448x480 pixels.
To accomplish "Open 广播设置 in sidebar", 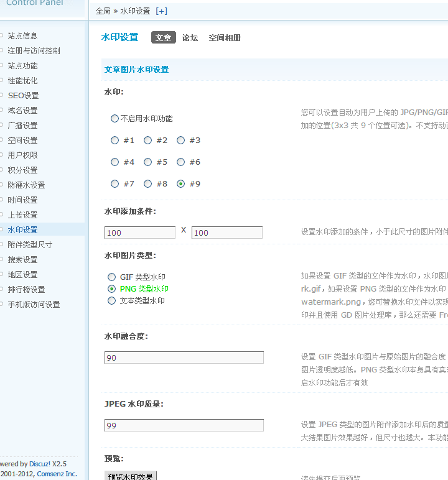I will (x=22, y=126).
